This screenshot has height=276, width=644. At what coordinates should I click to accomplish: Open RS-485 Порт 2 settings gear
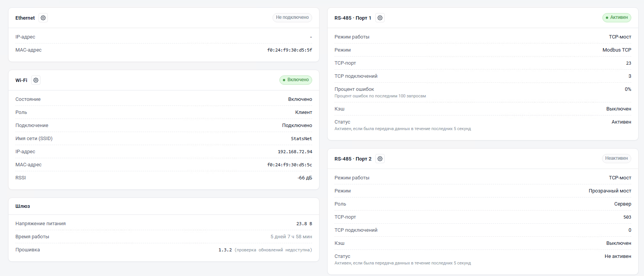point(380,159)
